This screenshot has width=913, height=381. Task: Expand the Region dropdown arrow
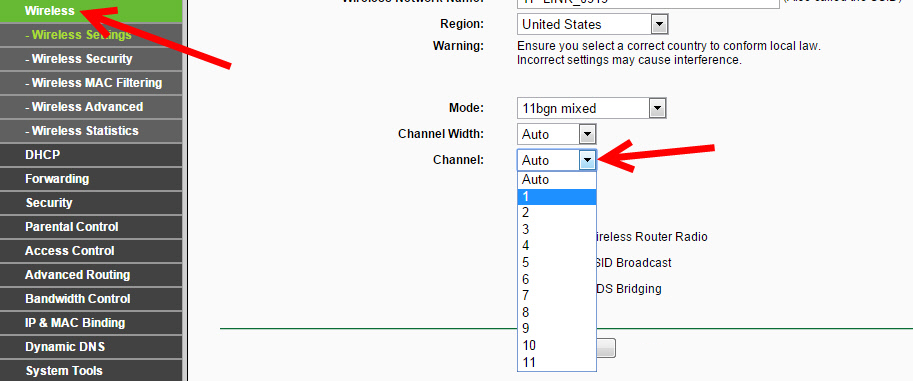point(659,24)
